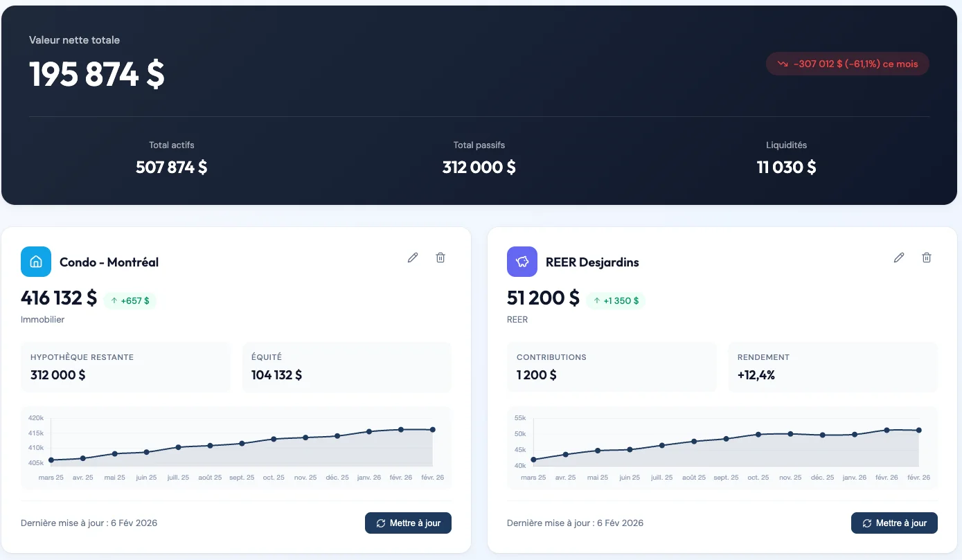
Task: Click the trash icon on Condo – Montréal card
Action: click(440, 257)
